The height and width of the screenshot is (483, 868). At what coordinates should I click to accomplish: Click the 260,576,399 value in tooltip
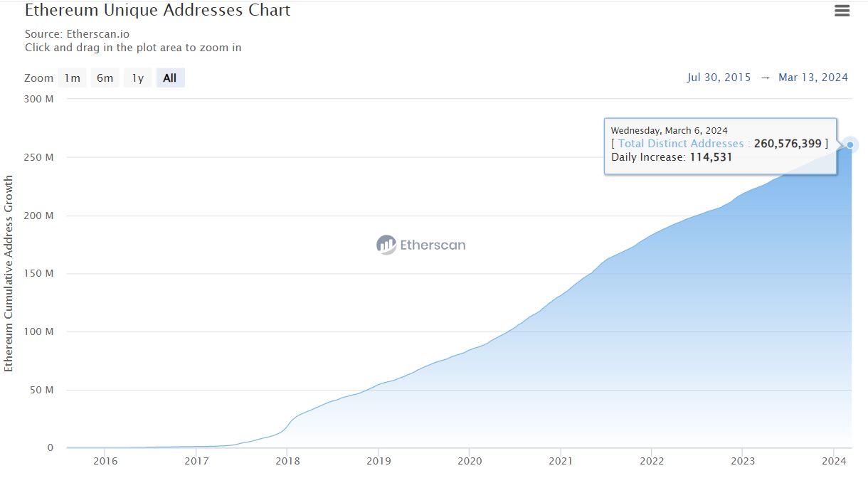[x=787, y=144]
